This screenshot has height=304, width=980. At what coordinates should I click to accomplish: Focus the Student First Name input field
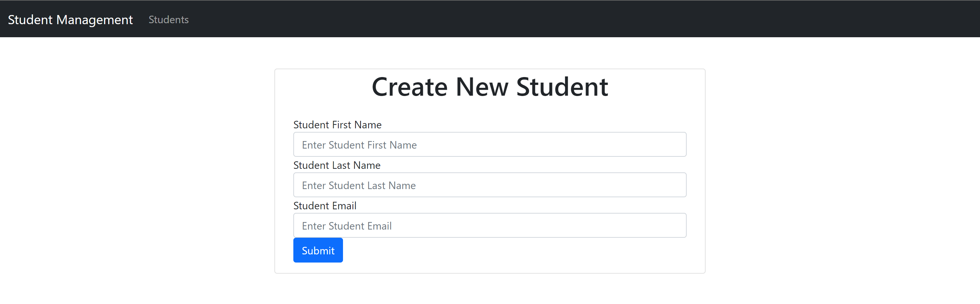click(490, 145)
